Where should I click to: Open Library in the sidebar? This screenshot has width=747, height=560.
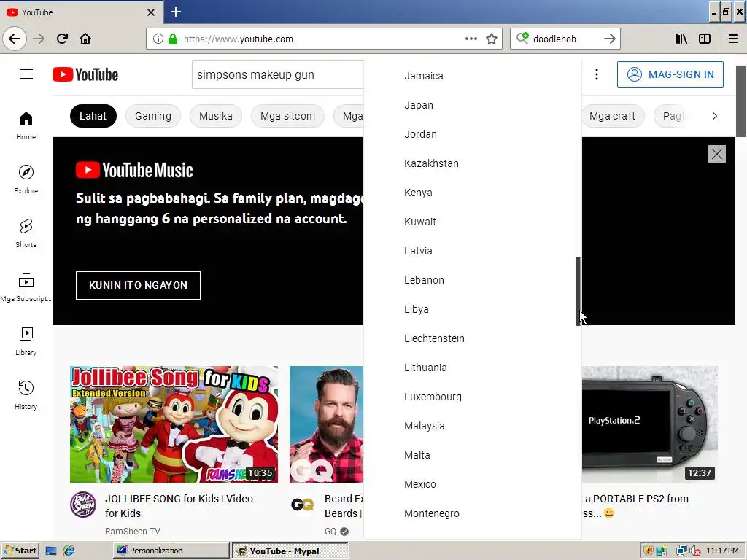(x=26, y=341)
